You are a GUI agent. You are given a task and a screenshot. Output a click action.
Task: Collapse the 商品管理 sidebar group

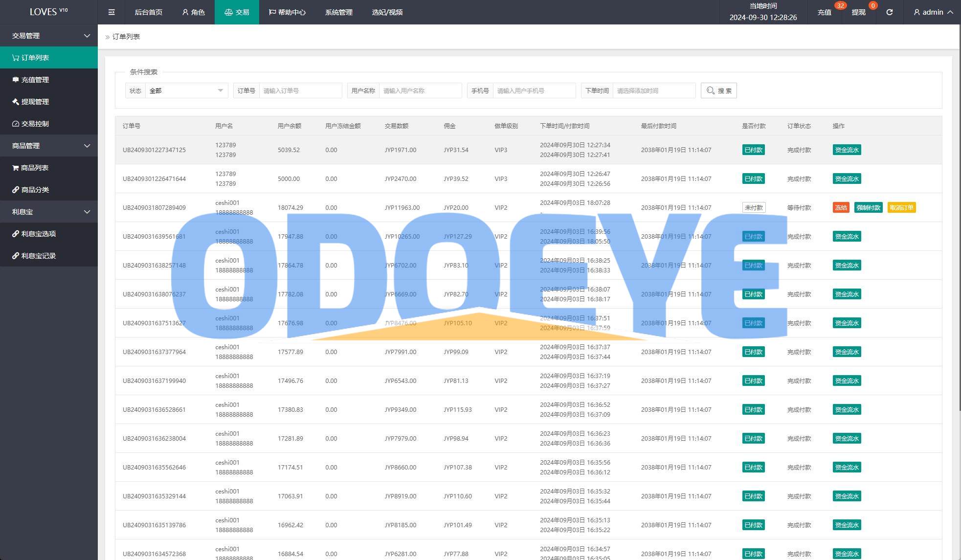click(x=49, y=146)
